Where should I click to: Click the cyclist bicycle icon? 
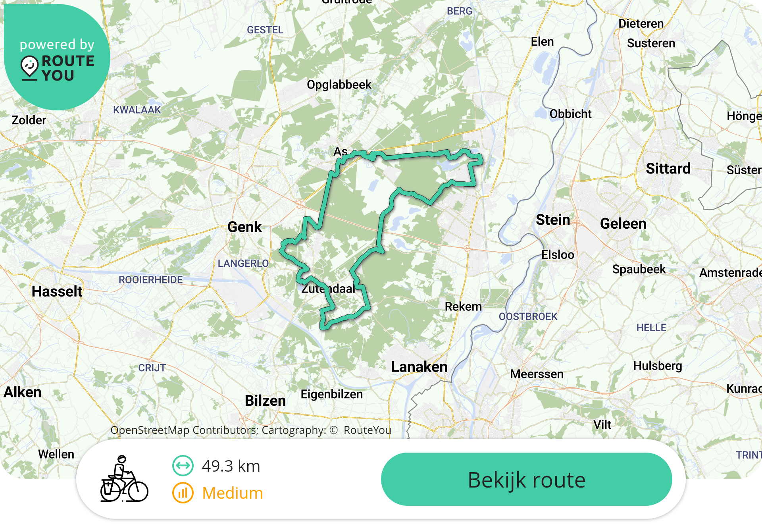tap(124, 479)
